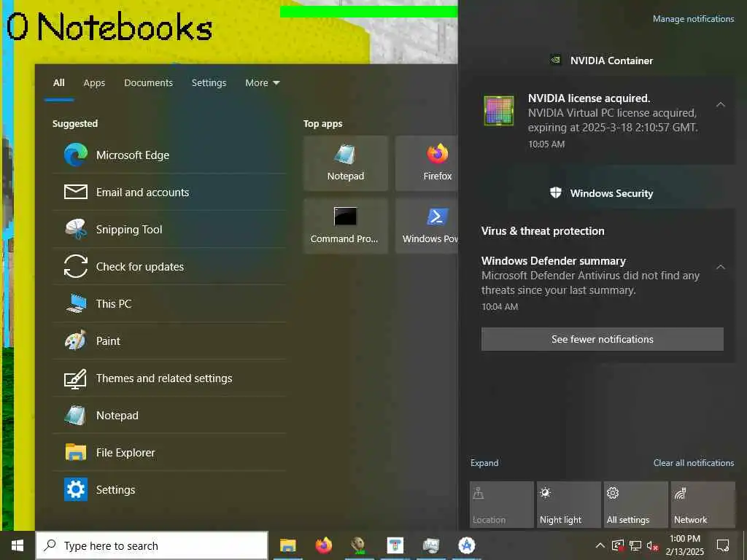Open Windows PowerShell tile in Top apps

tap(427, 226)
